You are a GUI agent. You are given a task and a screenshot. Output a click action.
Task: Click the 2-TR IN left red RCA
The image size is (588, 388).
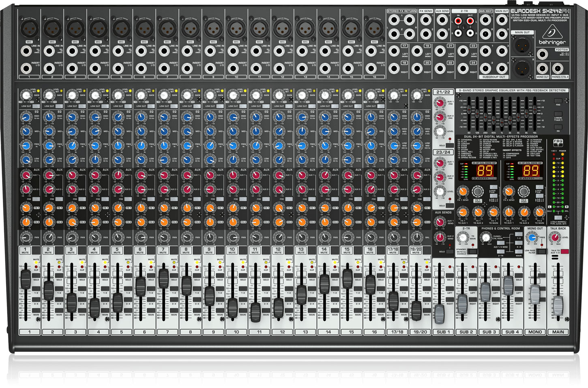(x=458, y=20)
